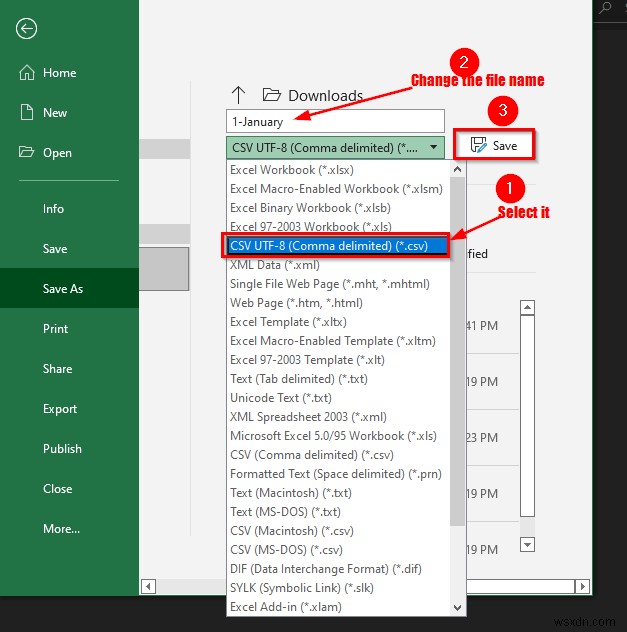Screen dimensions: 627x632
Task: Select SYLK (Symbolic Link) (*.slk)
Action: 338,587
